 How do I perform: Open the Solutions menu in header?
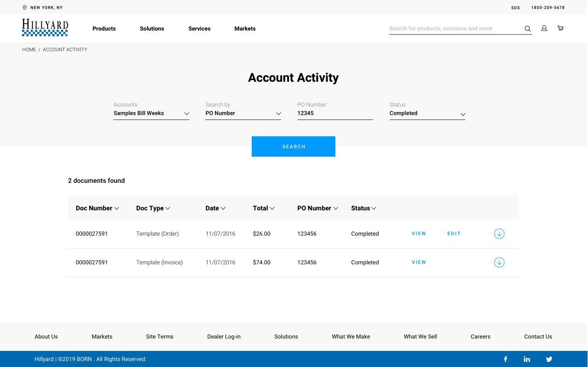[152, 28]
